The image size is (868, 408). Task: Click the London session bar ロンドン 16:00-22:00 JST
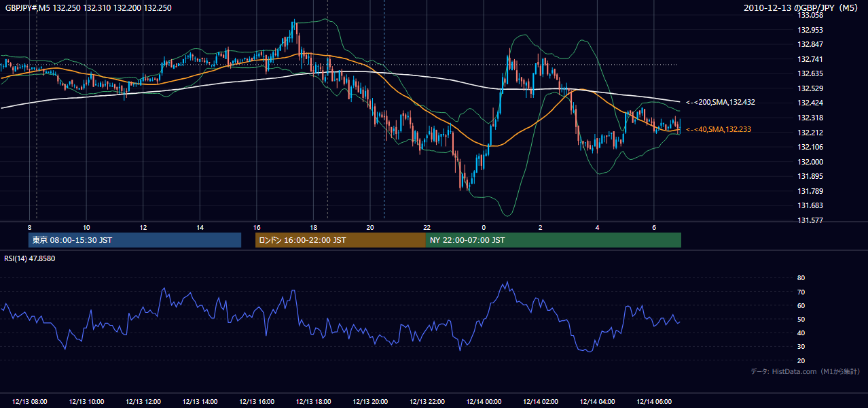(x=340, y=240)
